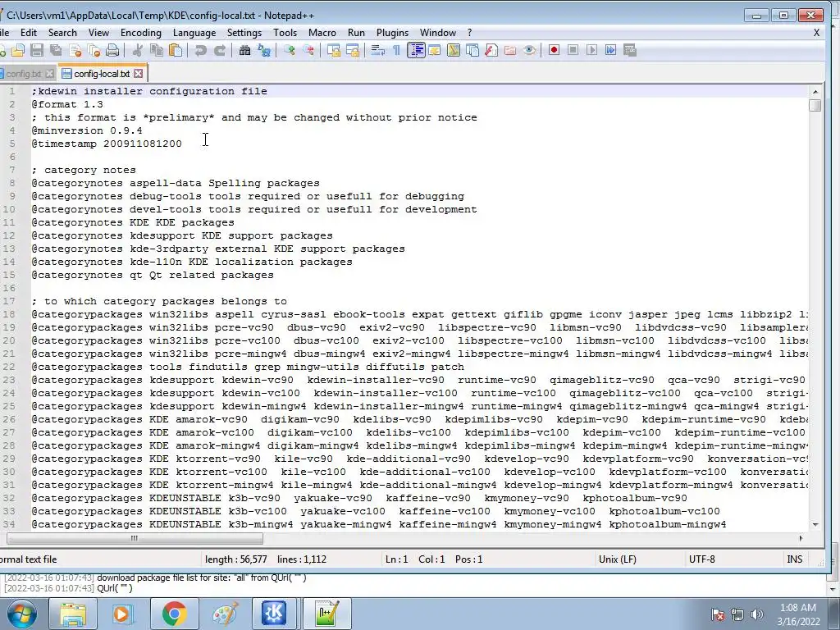This screenshot has width=840, height=630.
Task: Show the Document Map panel icon
Action: 453,50
